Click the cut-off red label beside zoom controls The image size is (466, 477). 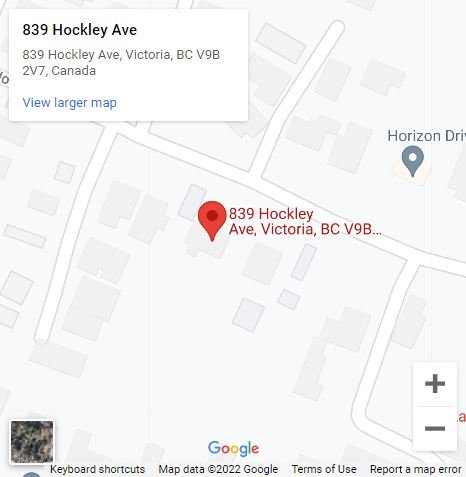coord(462,417)
